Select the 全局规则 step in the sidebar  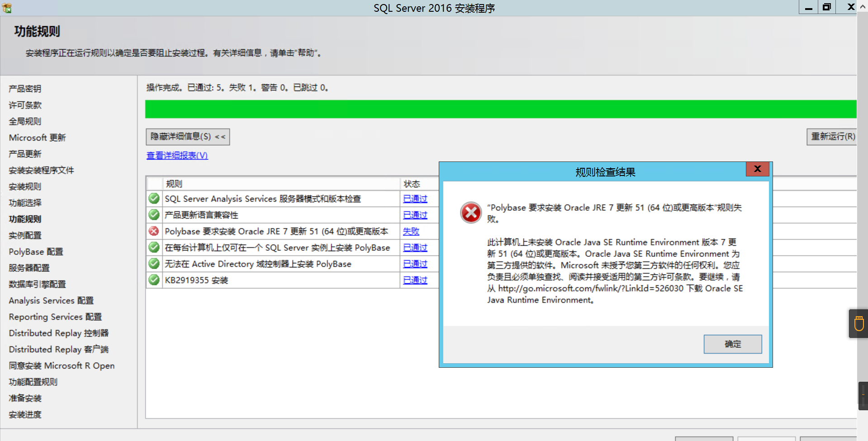point(25,121)
